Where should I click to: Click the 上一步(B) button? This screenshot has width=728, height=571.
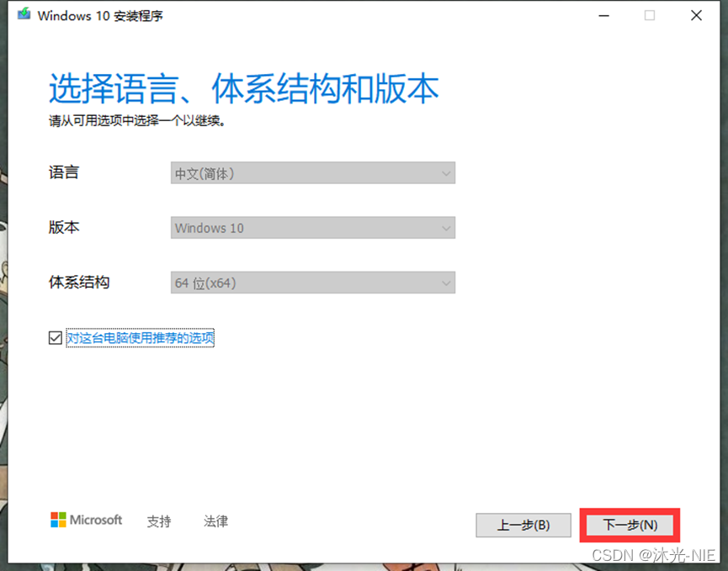point(523,525)
